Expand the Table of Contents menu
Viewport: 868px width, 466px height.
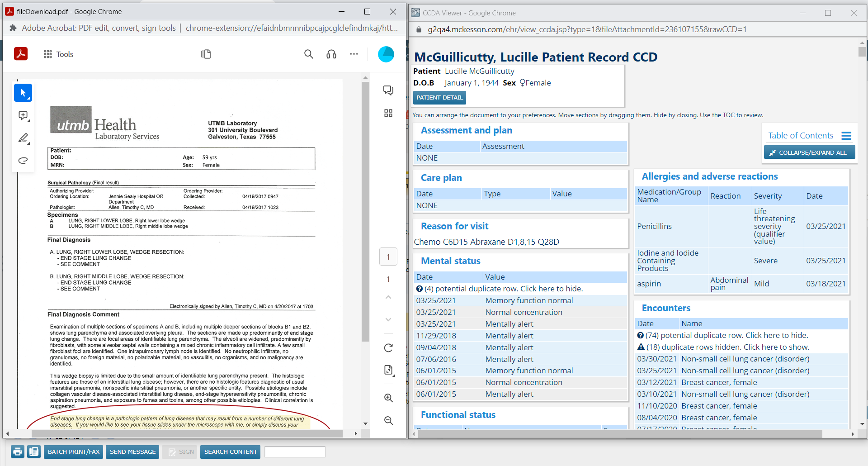point(846,136)
